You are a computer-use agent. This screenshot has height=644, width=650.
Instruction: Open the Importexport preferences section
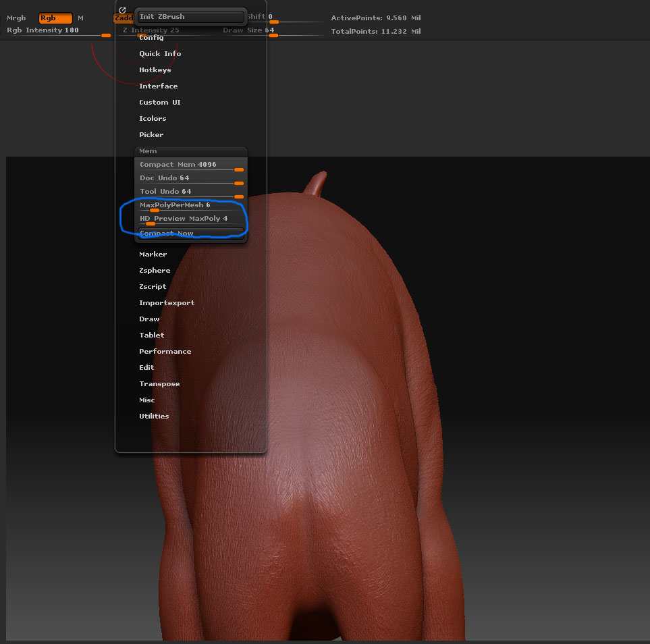click(x=167, y=302)
